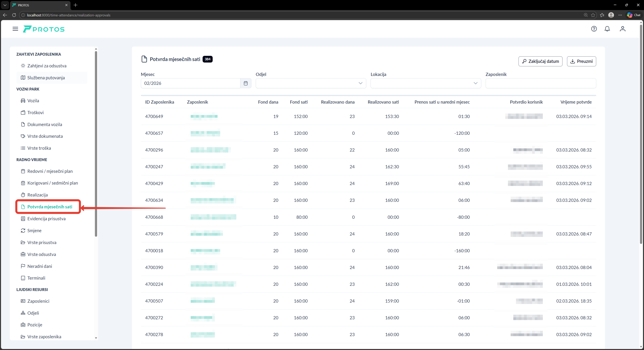Click the Preuzmi download button

(581, 61)
